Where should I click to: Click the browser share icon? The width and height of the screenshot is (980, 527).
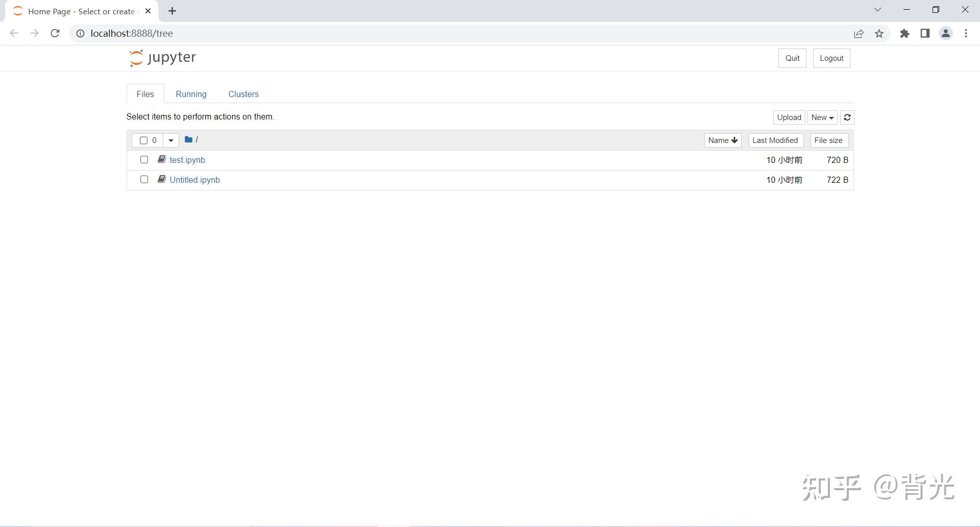click(859, 33)
